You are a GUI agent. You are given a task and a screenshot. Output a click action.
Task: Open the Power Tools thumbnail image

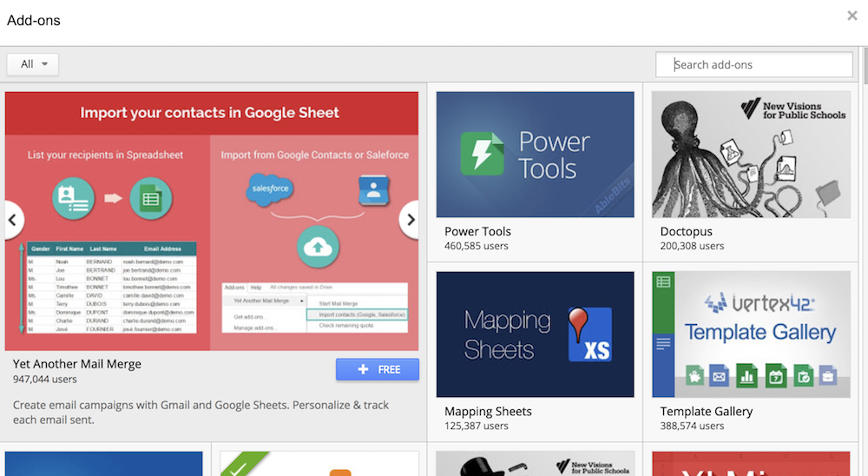coord(535,155)
